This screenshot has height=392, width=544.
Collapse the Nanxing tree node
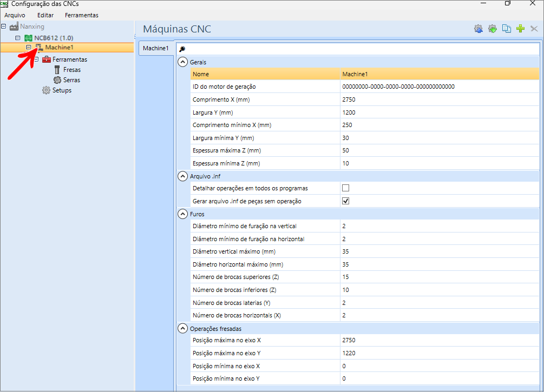[x=3, y=26]
